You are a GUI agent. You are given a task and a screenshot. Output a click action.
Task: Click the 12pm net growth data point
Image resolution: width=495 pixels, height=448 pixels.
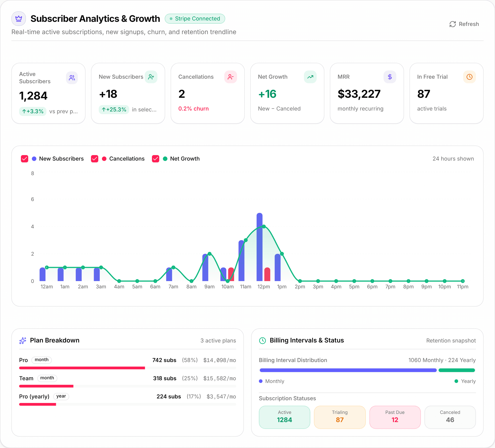point(264,227)
